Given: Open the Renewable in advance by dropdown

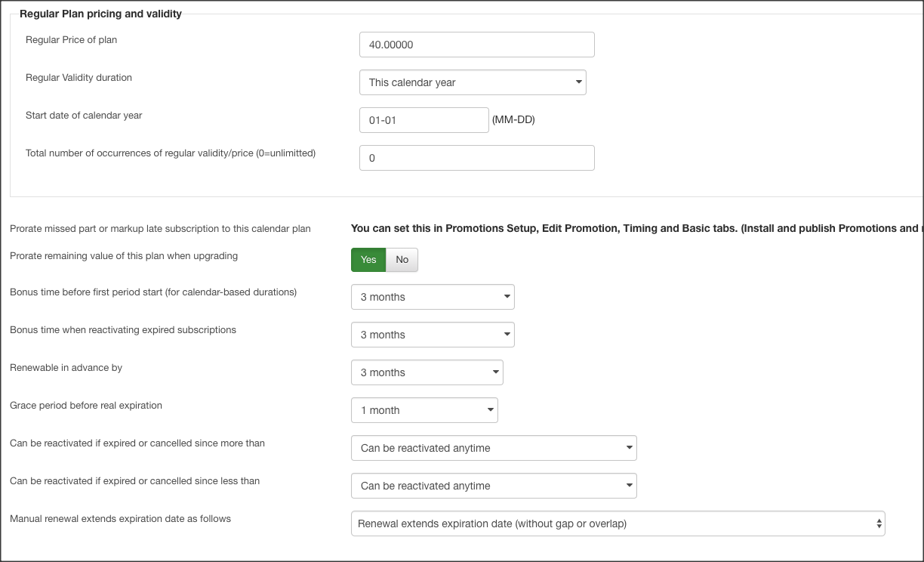Looking at the screenshot, I should [x=427, y=372].
